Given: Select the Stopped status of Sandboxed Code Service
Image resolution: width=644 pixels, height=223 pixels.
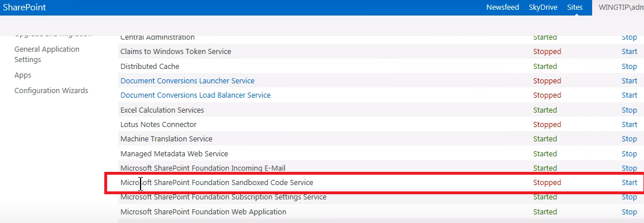Looking at the screenshot, I should coord(547,182).
